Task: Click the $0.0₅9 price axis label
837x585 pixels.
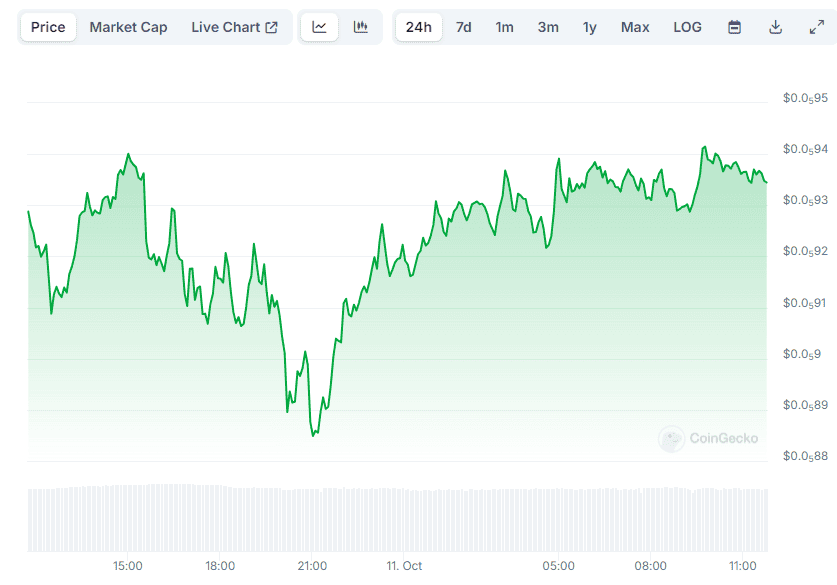Action: point(802,354)
